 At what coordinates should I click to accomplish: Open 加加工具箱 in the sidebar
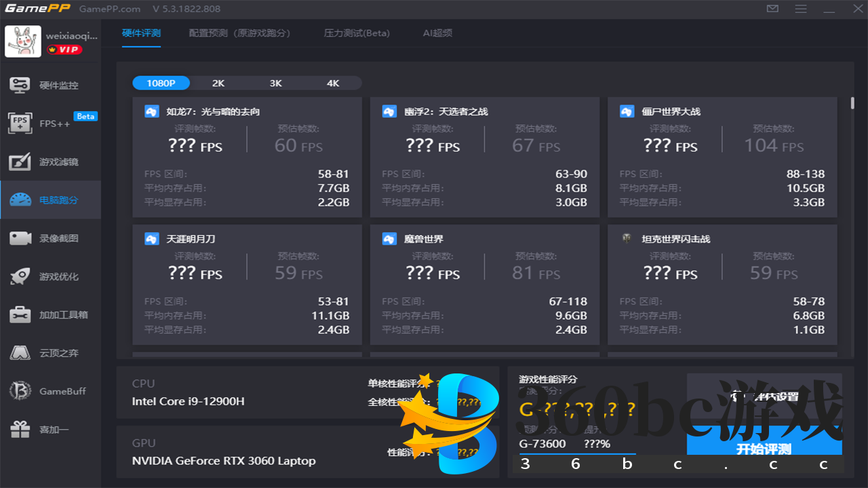[51, 314]
